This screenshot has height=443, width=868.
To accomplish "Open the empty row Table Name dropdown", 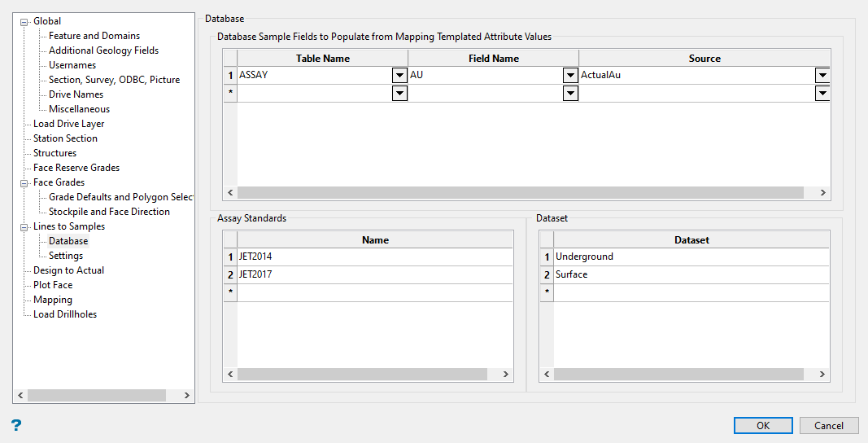I will point(399,94).
